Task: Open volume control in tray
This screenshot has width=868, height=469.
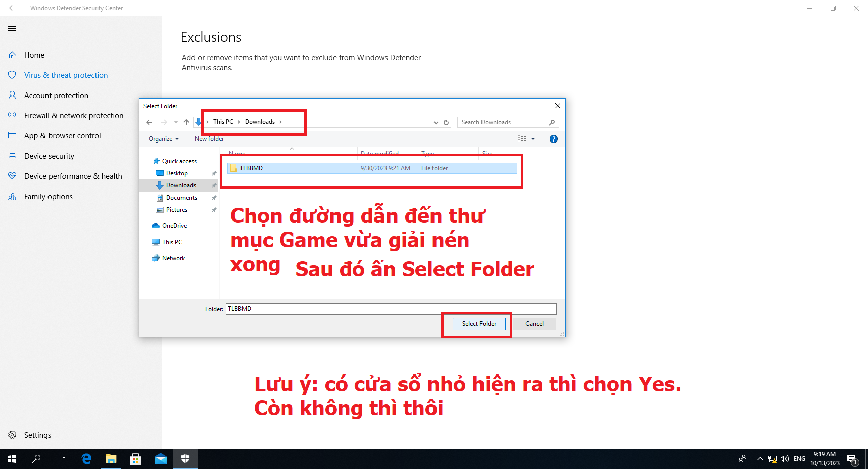Action: pos(785,459)
